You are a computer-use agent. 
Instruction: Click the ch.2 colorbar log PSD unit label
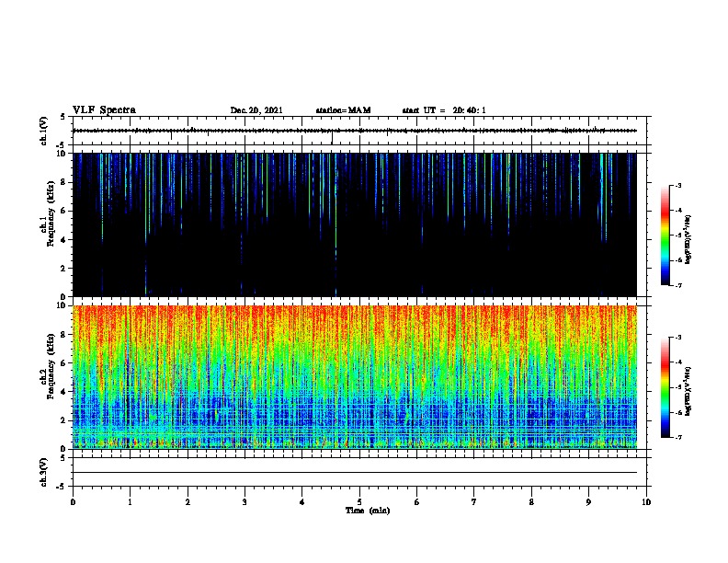(688, 391)
